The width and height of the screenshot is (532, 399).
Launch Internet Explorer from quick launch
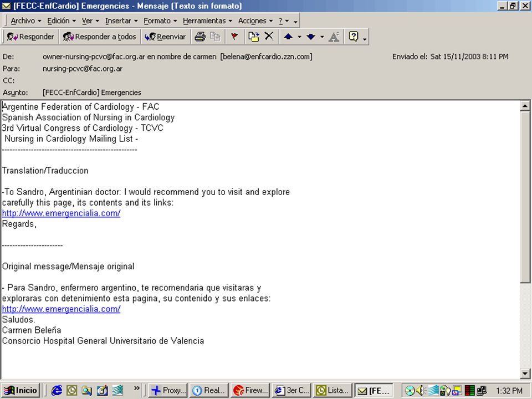pyautogui.click(x=57, y=391)
